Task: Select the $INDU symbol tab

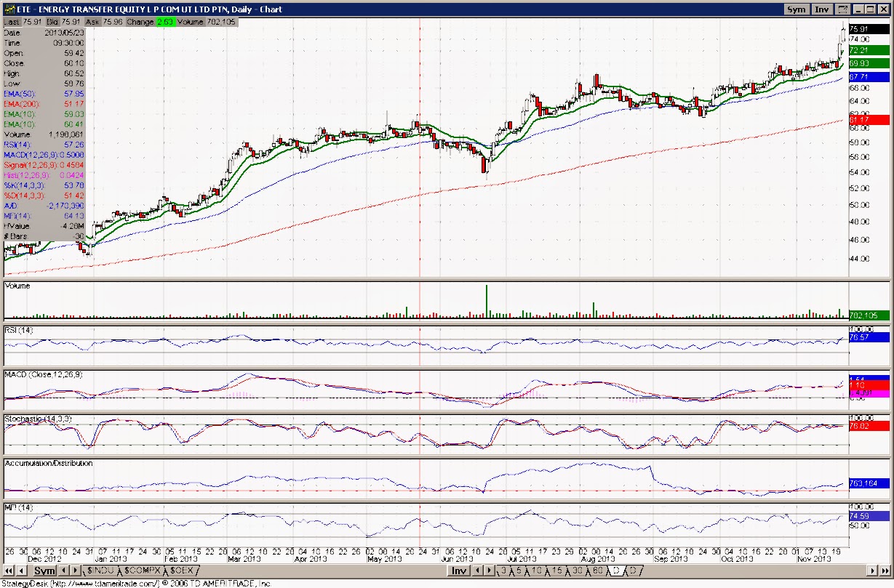Action: click(x=100, y=571)
